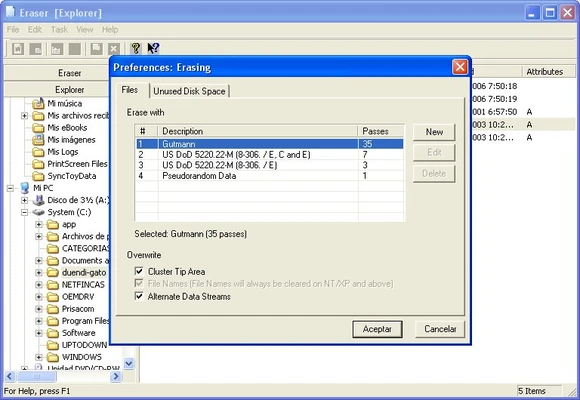Click the SyncToyData folder icon

(38, 176)
